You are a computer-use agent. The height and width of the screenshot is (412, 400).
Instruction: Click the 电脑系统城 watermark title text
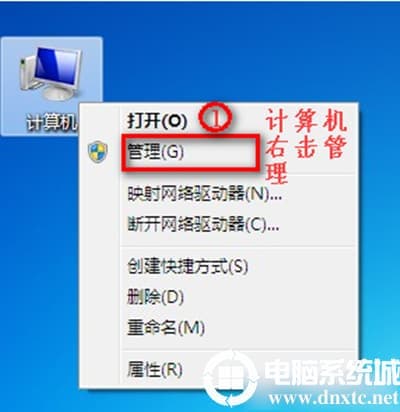point(332,372)
